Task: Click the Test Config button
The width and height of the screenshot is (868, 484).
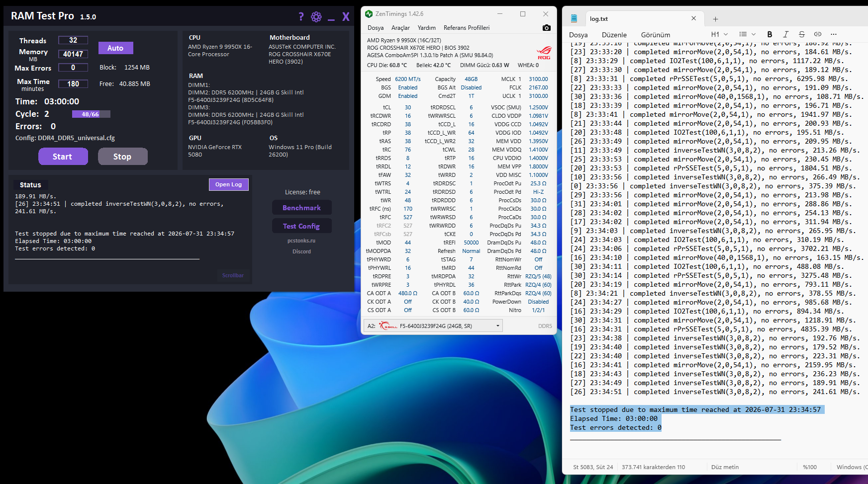Action: 302,226
